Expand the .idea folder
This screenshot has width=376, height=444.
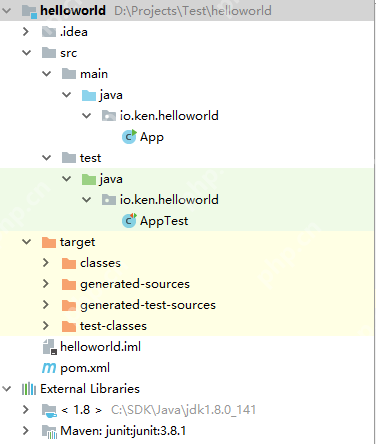point(26,32)
